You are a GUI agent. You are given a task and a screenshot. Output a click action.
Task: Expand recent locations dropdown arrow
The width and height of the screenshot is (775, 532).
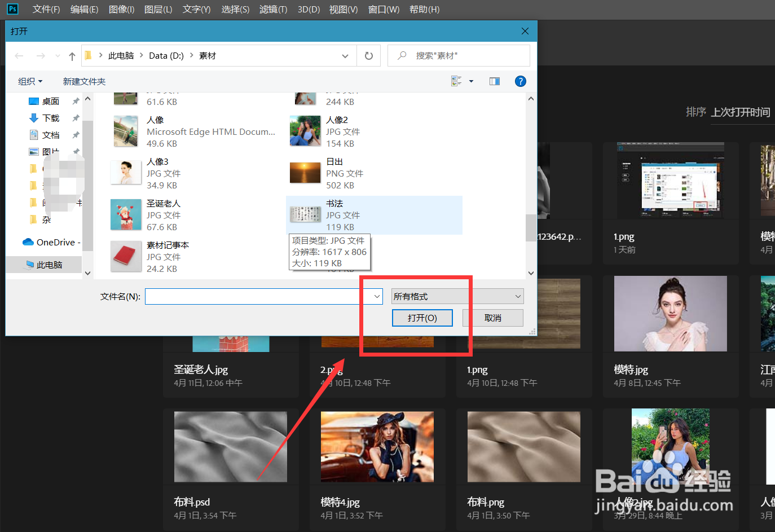pyautogui.click(x=58, y=56)
